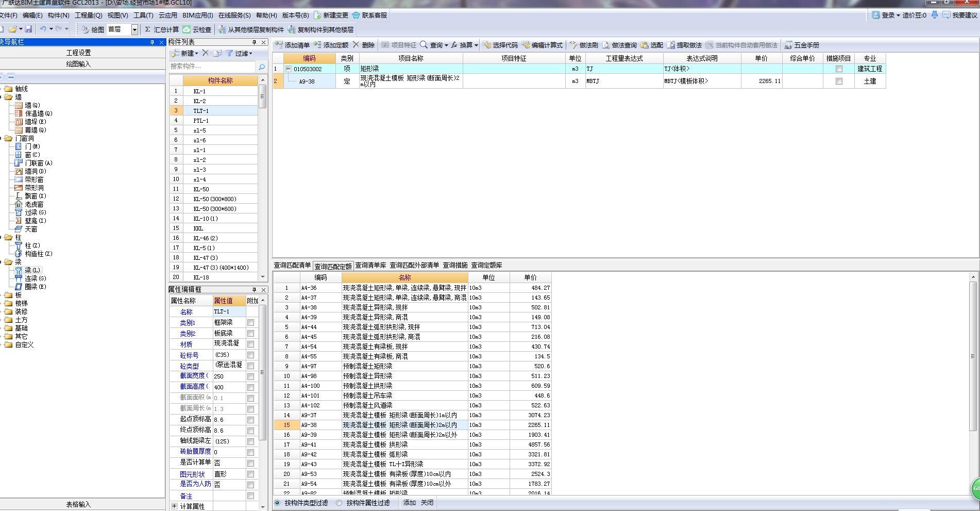Switch to 查询匹配清单 tab
The height and width of the screenshot is (511, 980).
[292, 265]
